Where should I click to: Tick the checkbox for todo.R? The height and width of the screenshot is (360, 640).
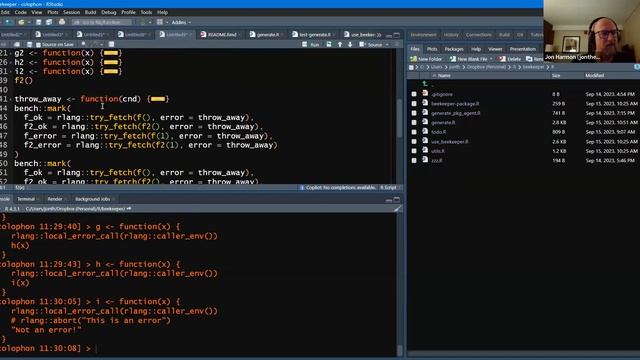coord(414,132)
